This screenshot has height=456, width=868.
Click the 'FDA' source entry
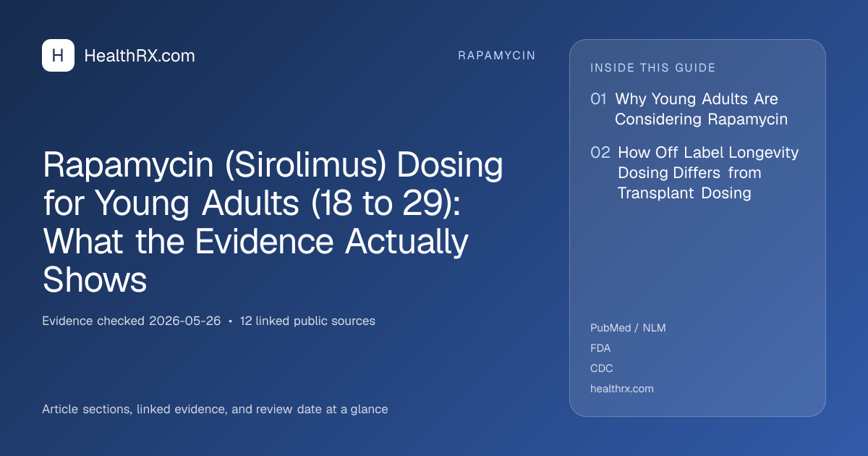600,348
